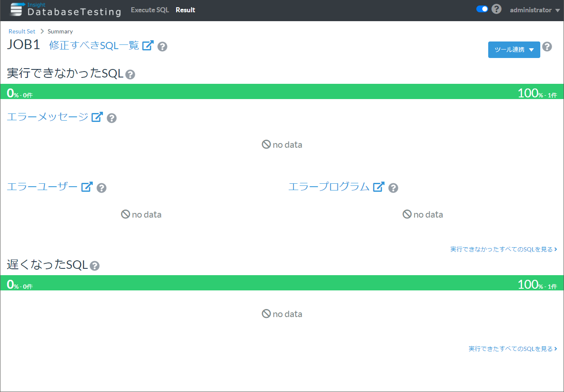Click green progress bar under 遅くなったSQL

tap(282, 283)
